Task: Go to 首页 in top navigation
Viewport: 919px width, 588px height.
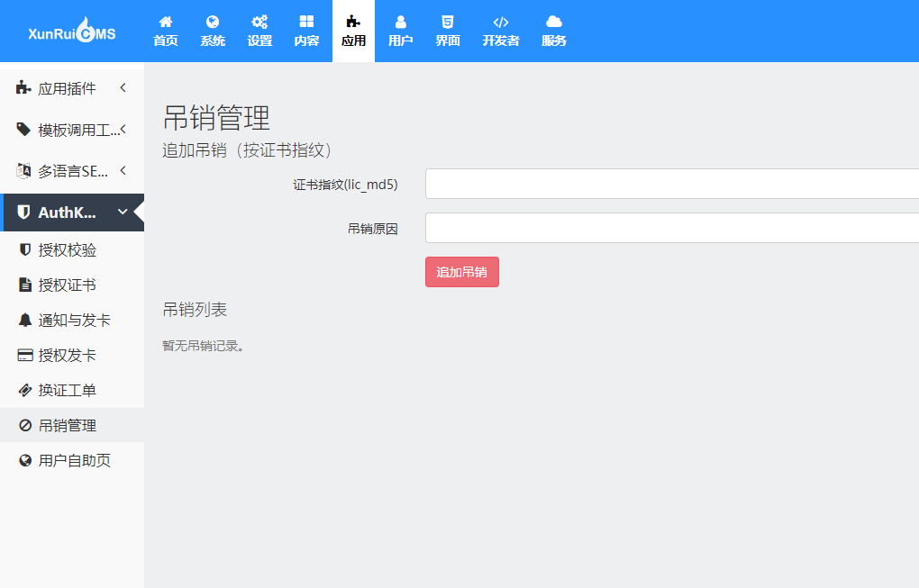Action: click(x=166, y=41)
